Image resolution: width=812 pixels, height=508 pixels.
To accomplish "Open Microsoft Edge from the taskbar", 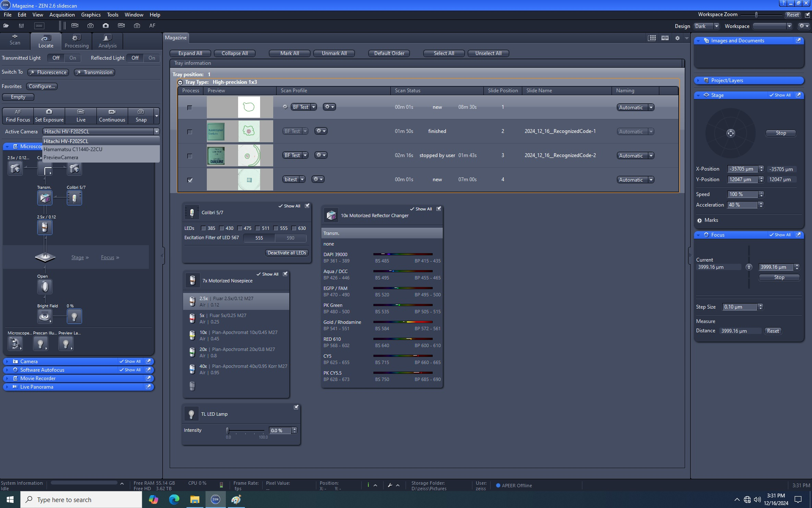I will pos(174,500).
